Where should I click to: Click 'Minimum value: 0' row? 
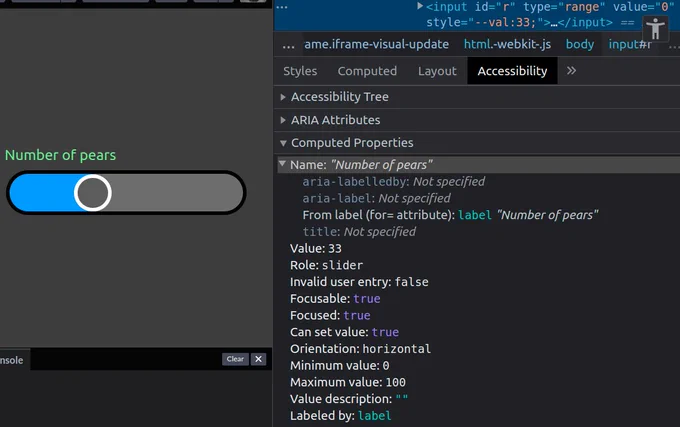tap(340, 366)
